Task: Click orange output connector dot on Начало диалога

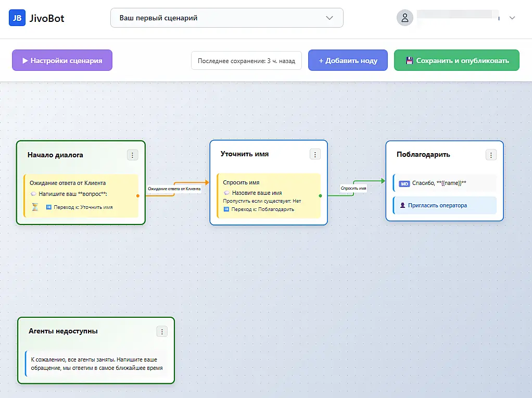Action: (x=138, y=195)
